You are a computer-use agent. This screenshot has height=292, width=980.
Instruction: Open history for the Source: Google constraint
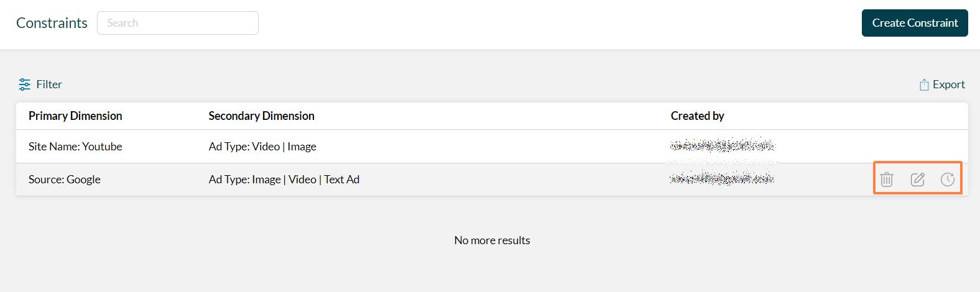[x=948, y=180]
